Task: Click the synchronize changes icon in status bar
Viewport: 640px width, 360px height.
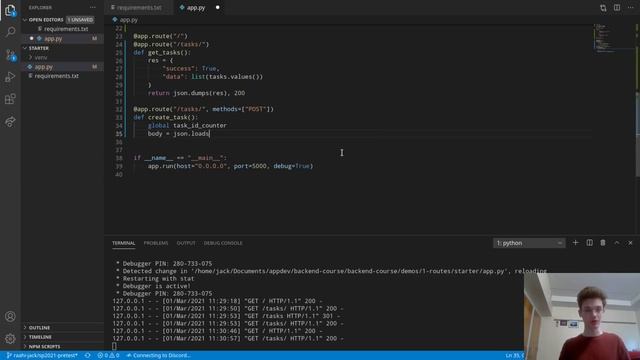Action: 87,356
